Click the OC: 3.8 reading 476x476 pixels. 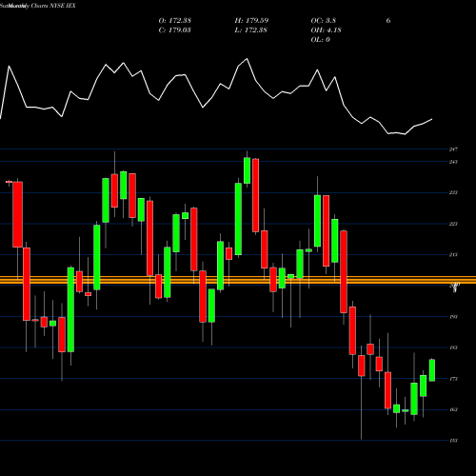(324, 21)
